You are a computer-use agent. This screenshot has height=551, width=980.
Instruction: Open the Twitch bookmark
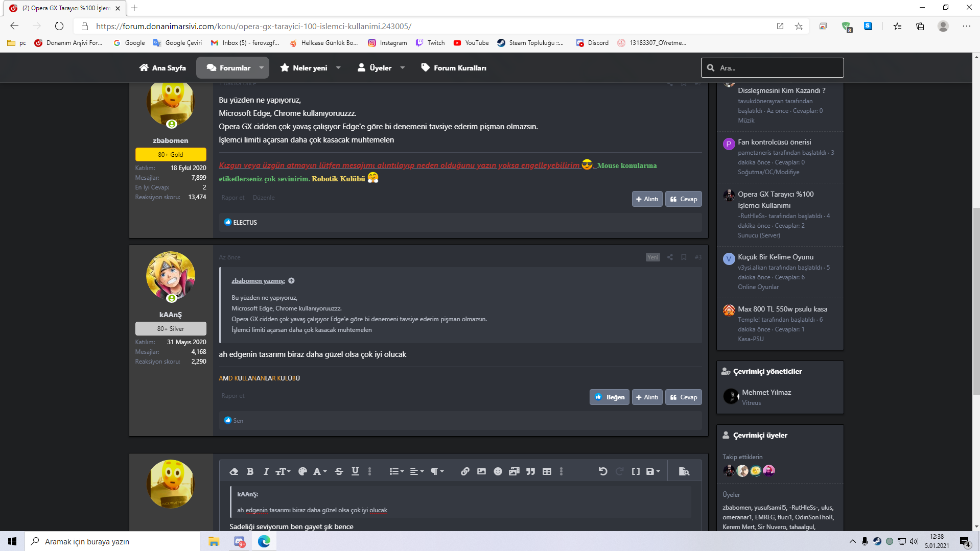pos(430,43)
